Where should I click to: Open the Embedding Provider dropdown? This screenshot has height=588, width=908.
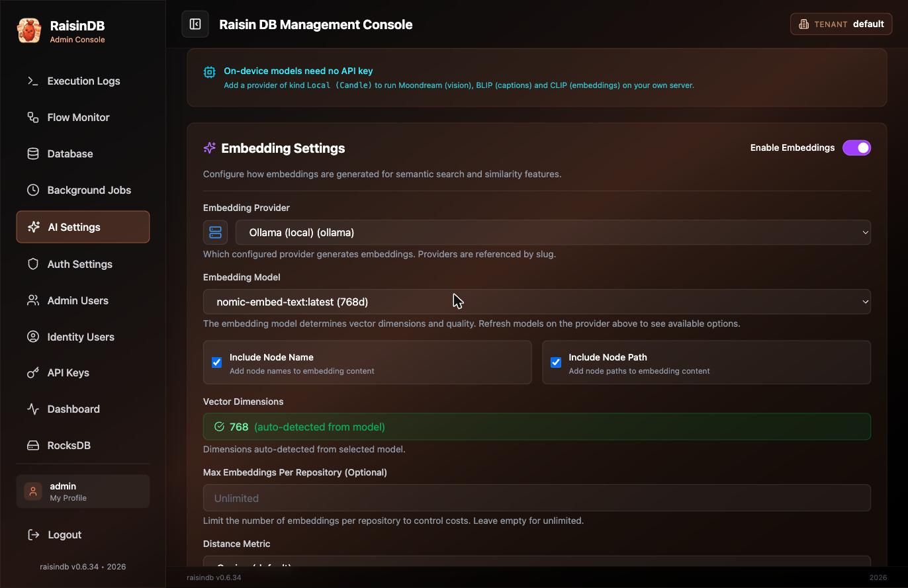pos(553,232)
